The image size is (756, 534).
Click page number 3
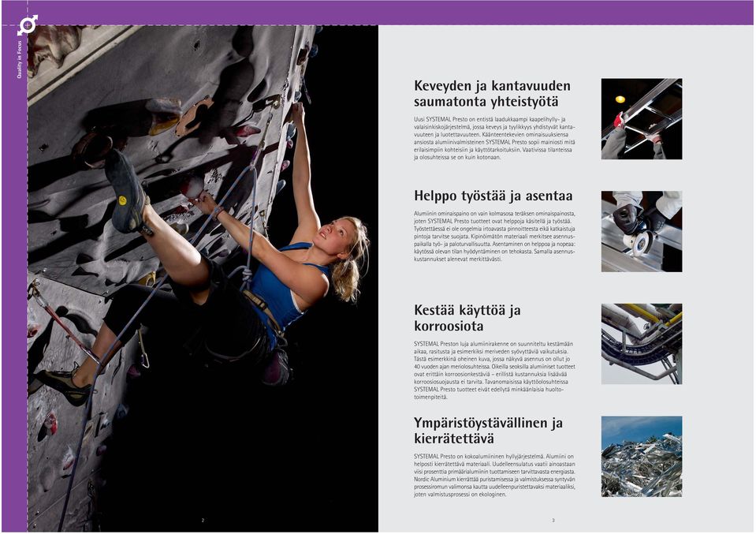[553, 520]
